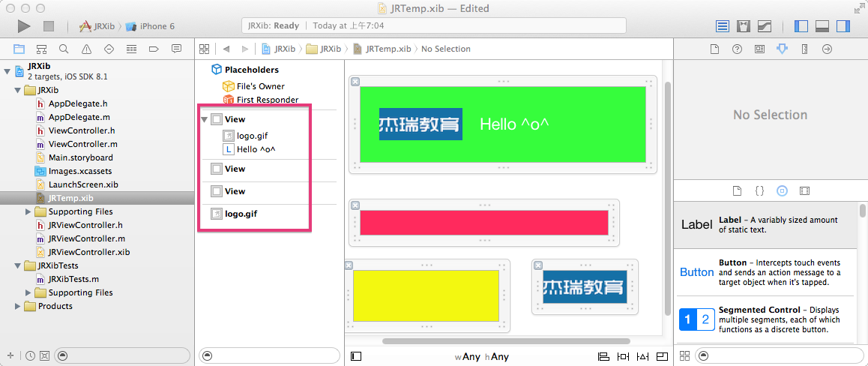
Task: Expand the Products folder
Action: point(18,306)
